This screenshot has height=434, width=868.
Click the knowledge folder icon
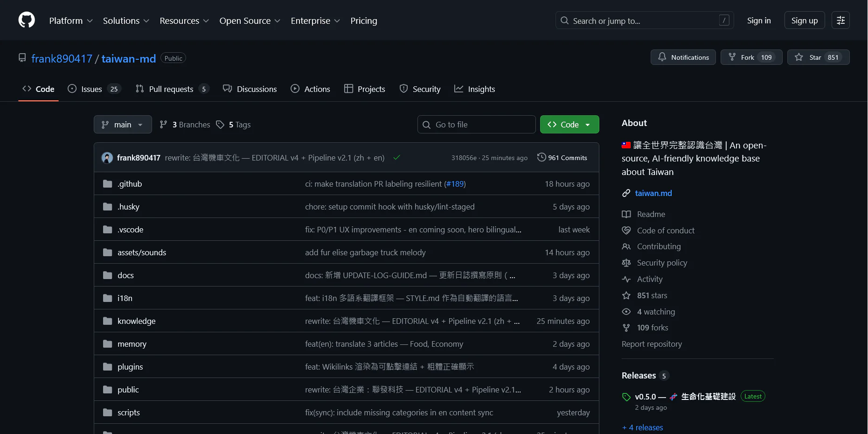tap(108, 321)
